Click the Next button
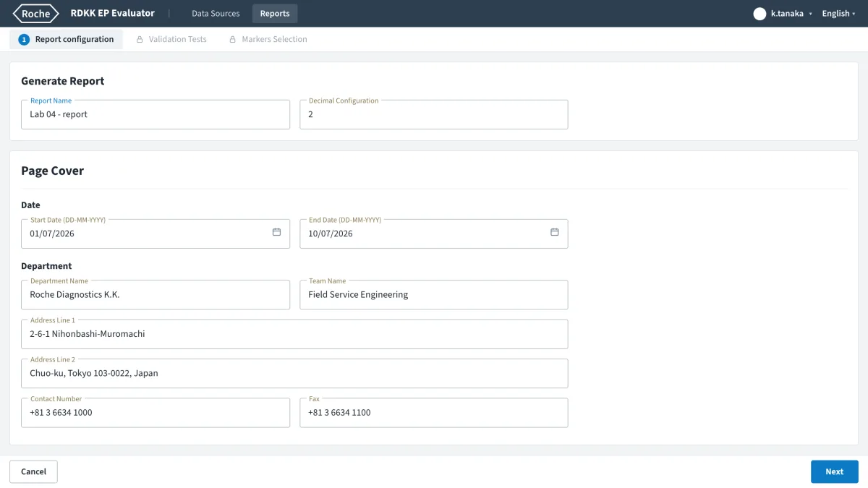 tap(835, 471)
